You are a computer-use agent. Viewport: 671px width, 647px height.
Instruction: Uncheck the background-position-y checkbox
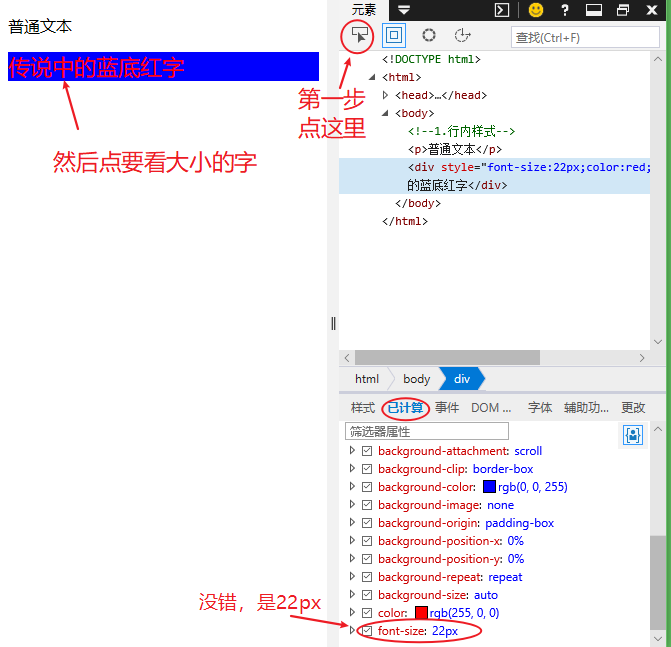[367, 559]
